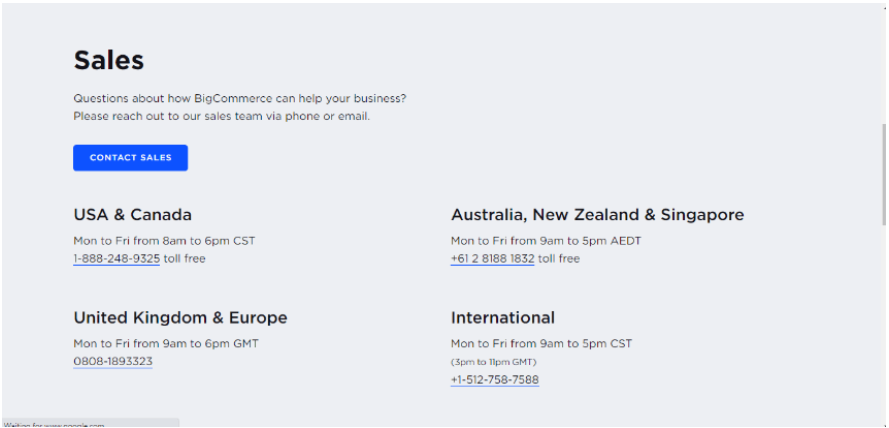Viewport: 889px width, 428px height.
Task: Select 'Questions about how BigCommerce can help' line
Action: coord(240,98)
